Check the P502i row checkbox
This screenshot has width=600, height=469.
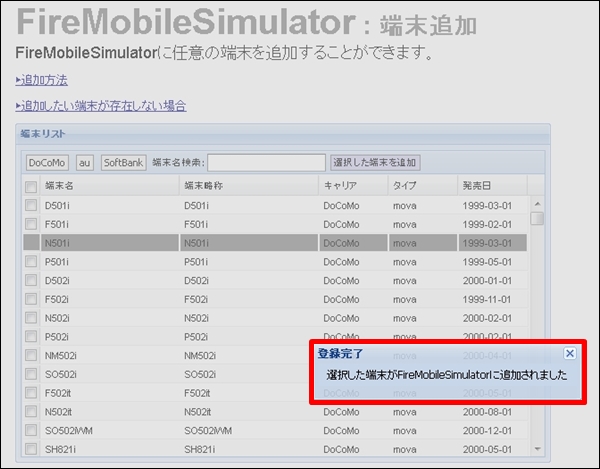pyautogui.click(x=31, y=336)
